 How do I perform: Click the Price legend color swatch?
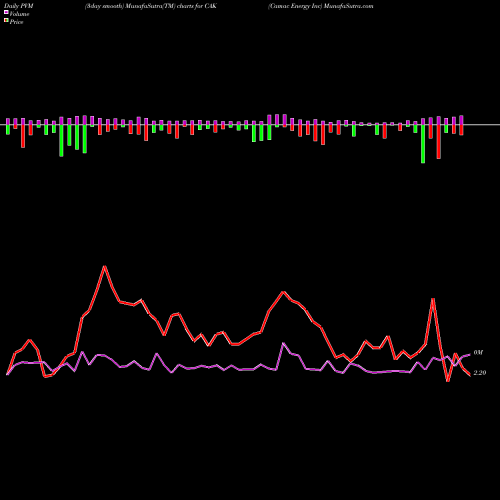pos(6,21)
